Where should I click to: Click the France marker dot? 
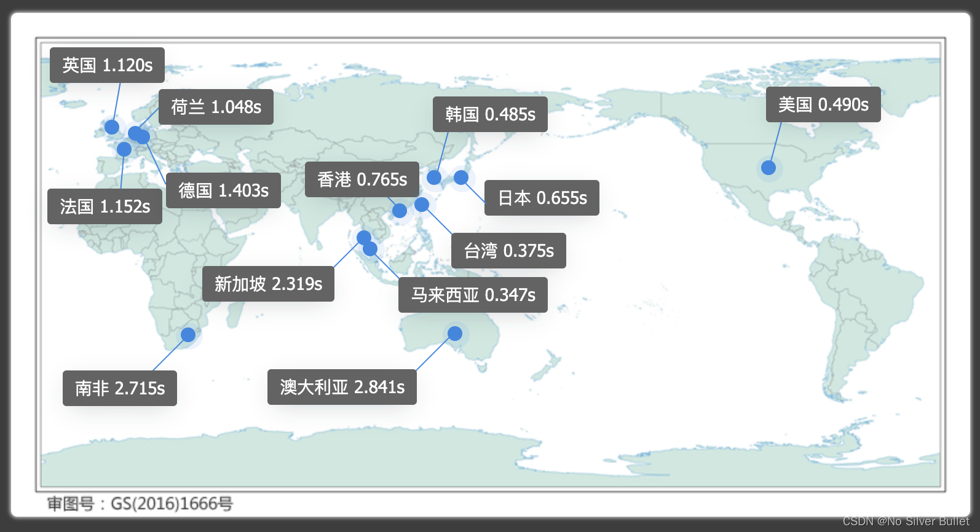click(x=124, y=149)
